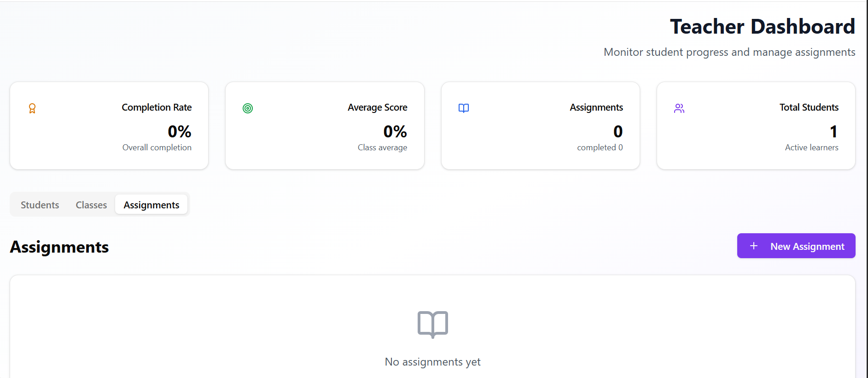Click the 'completed 0' text in Assignments card
This screenshot has width=868, height=378.
[600, 148]
